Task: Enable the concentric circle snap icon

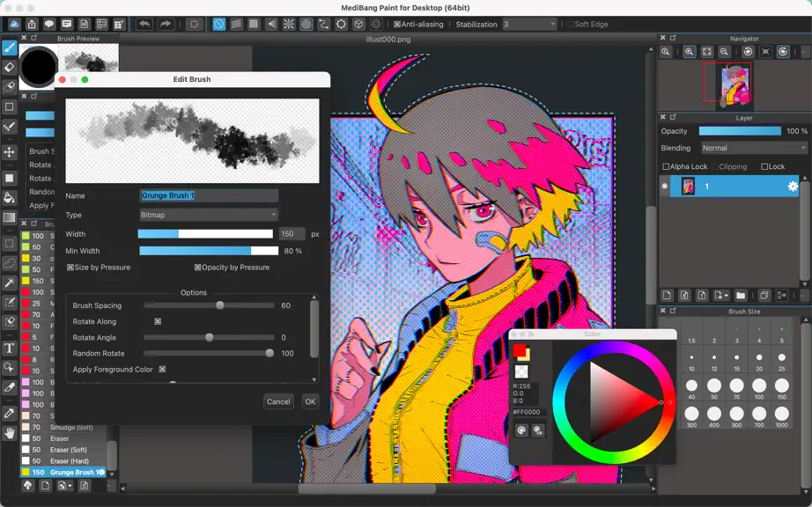Action: point(306,24)
